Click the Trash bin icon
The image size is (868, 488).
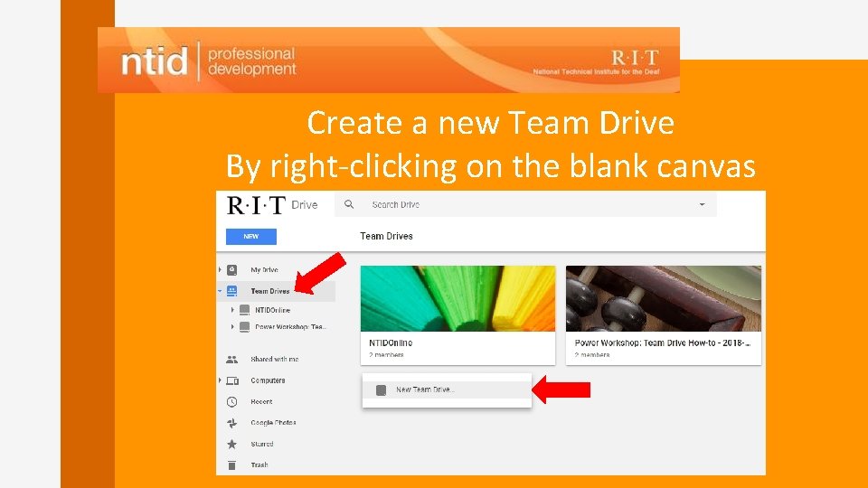pyautogui.click(x=232, y=465)
